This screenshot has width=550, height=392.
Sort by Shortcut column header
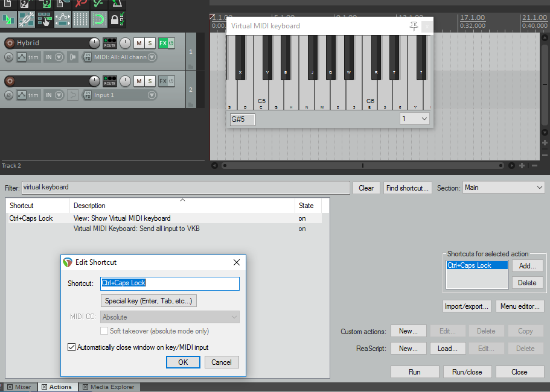(x=37, y=206)
